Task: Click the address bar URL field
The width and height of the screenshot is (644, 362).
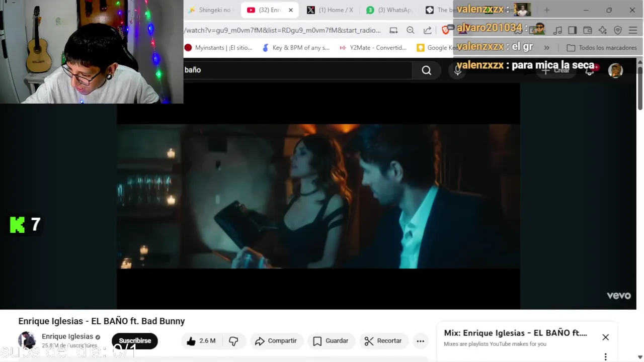Action: pyautogui.click(x=283, y=30)
